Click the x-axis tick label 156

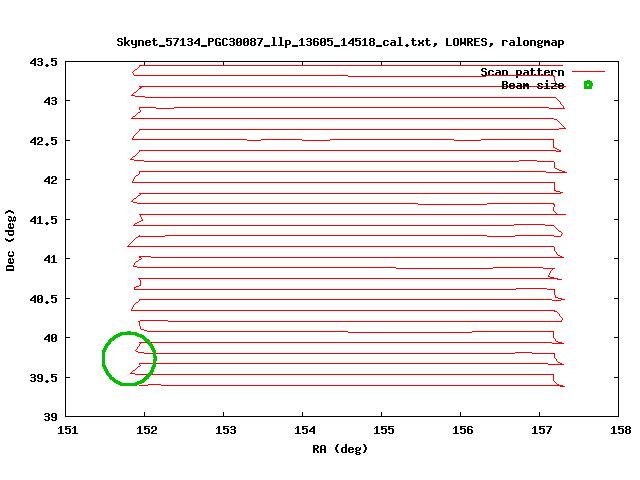tap(463, 430)
